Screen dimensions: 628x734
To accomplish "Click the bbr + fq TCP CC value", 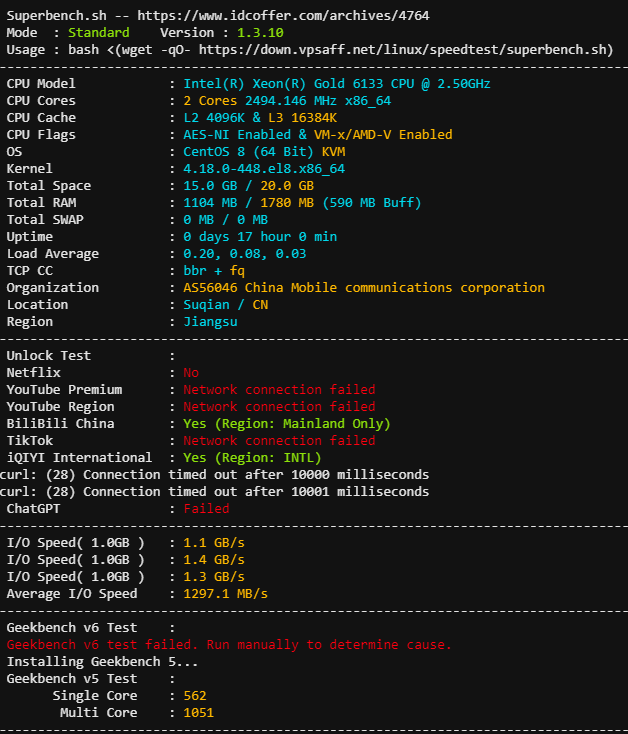I will tap(214, 271).
